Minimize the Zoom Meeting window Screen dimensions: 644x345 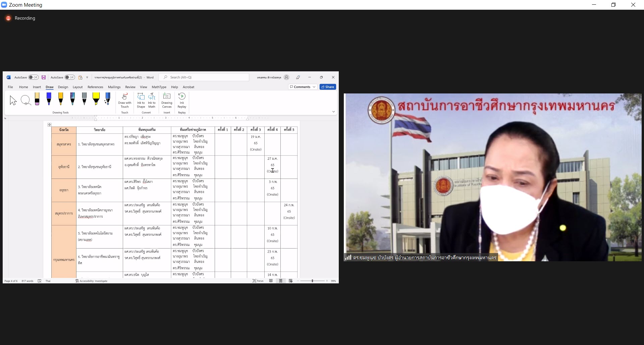coord(594,5)
